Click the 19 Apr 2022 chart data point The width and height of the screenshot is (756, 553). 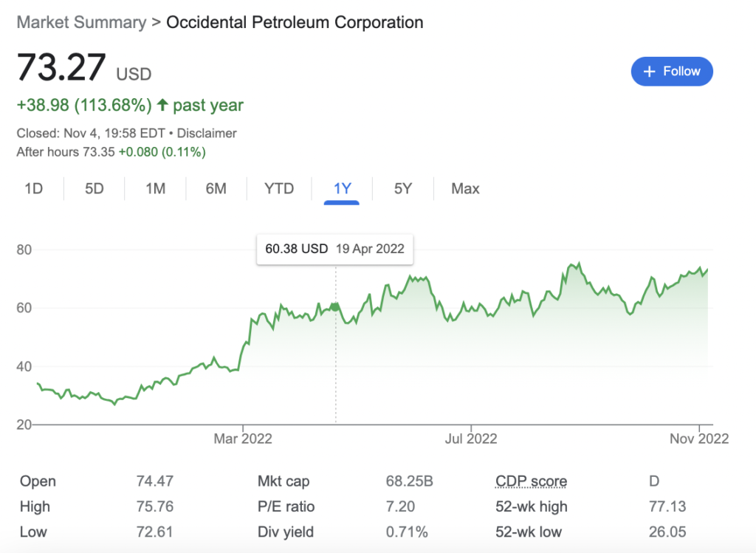(336, 306)
